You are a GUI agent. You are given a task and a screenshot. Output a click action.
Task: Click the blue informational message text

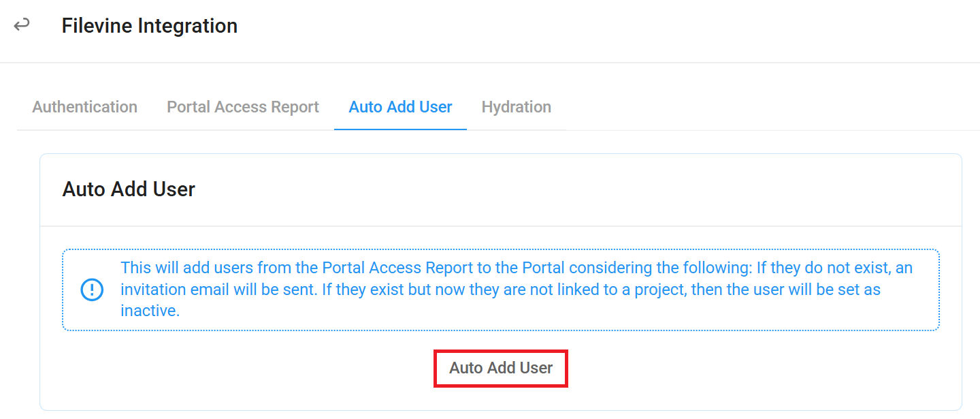click(517, 290)
